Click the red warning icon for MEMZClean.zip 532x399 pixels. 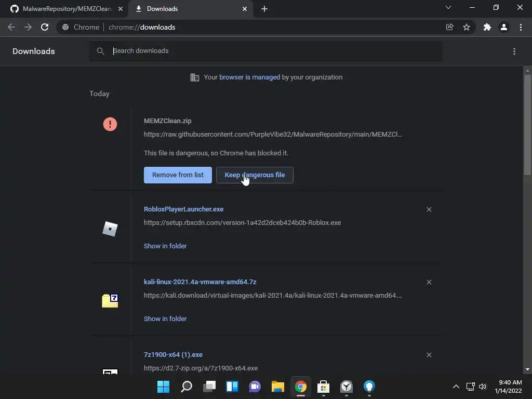pyautogui.click(x=110, y=124)
